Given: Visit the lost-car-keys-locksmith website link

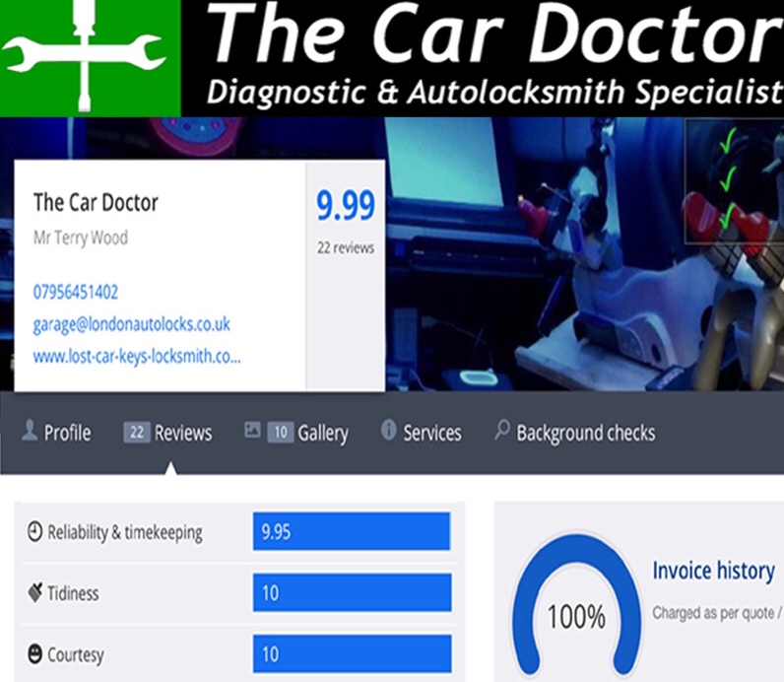Looking at the screenshot, I should pyautogui.click(x=137, y=356).
